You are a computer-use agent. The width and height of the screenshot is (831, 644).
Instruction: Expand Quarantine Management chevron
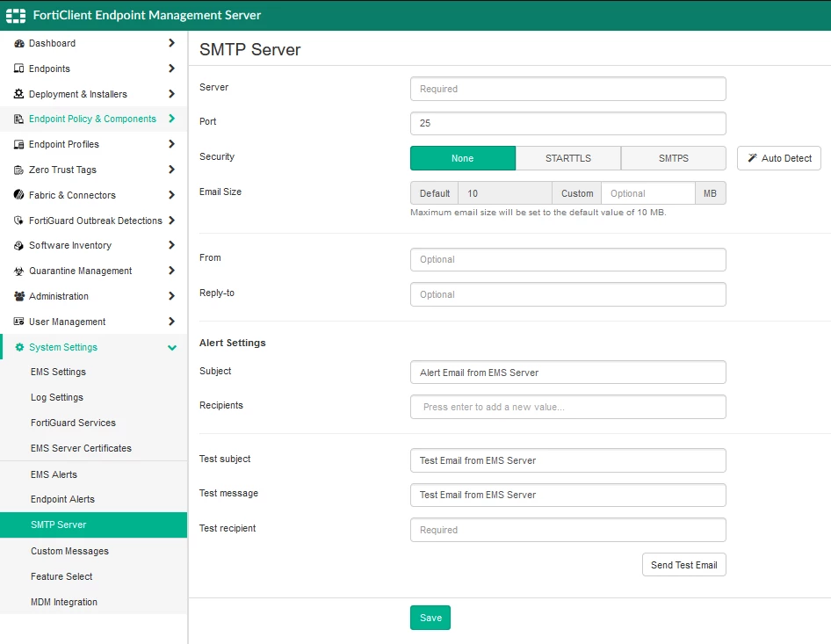point(171,271)
